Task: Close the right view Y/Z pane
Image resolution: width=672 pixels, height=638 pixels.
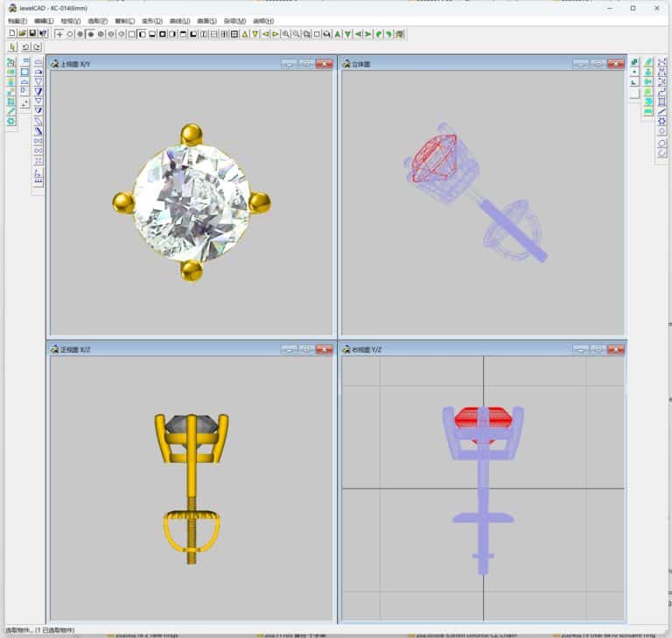Action: pyautogui.click(x=616, y=349)
